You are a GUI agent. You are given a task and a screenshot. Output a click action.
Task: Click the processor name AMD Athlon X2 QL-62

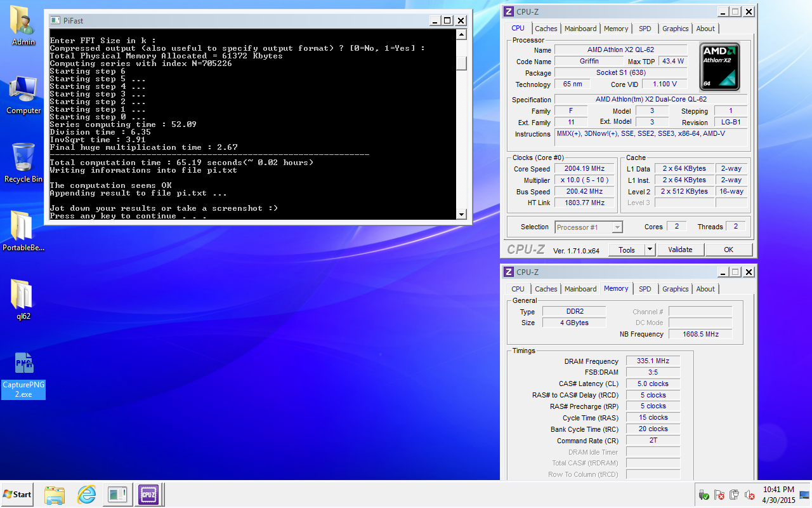tap(620, 50)
